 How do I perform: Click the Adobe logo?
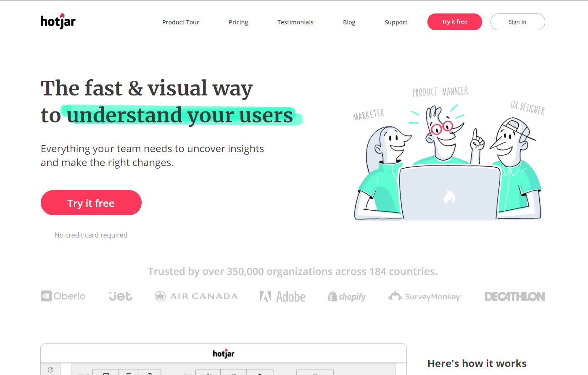pos(283,296)
